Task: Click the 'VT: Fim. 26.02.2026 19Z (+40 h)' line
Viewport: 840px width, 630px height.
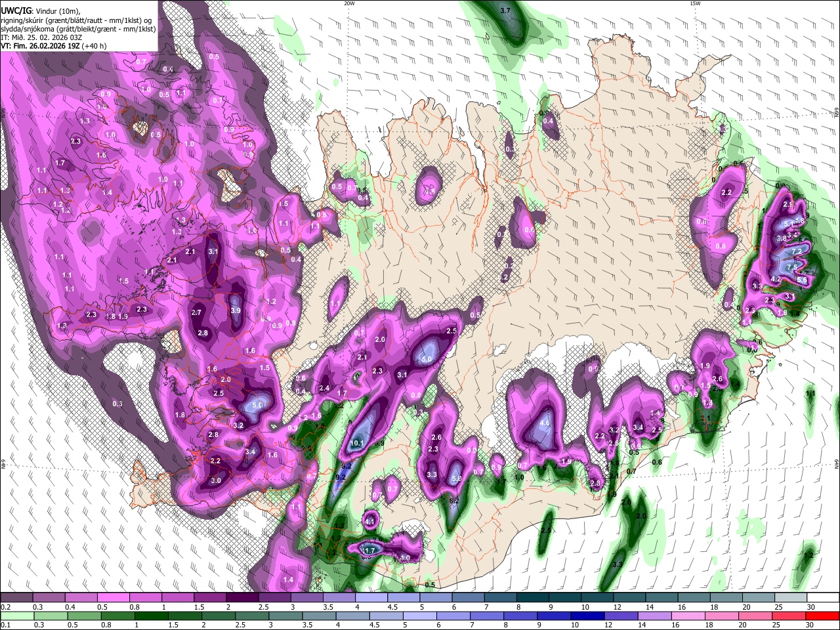Action: (54, 46)
